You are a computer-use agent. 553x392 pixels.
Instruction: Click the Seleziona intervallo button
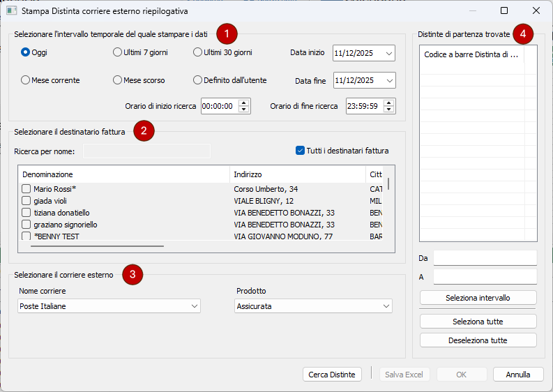coord(478,298)
